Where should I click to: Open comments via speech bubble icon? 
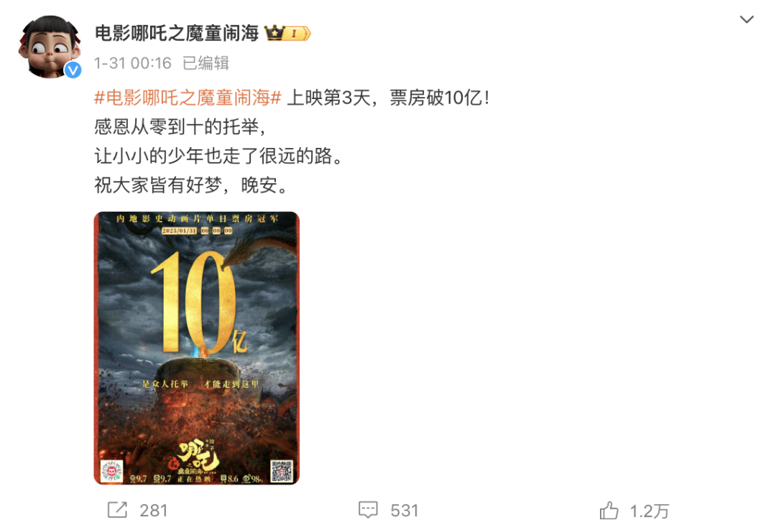pyautogui.click(x=368, y=510)
